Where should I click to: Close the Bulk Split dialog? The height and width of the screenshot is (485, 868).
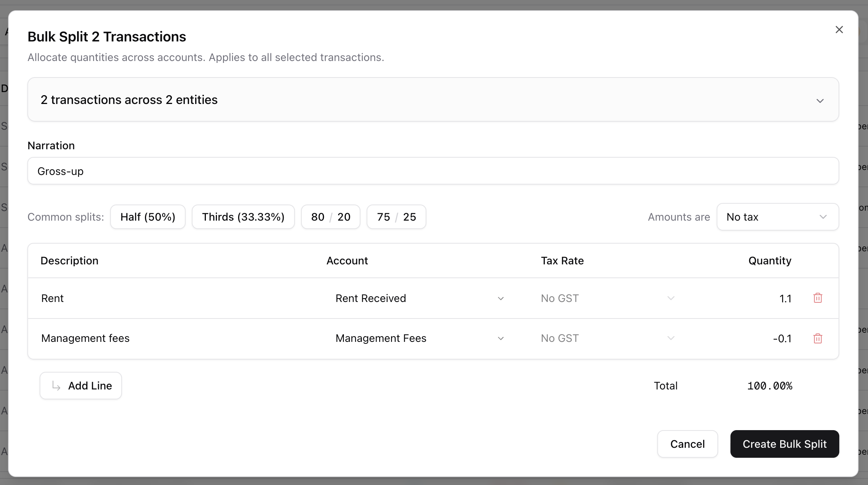839,30
